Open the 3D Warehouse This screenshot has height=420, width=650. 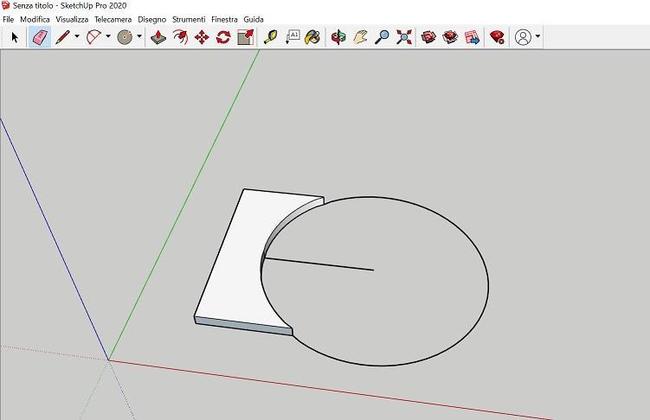coord(429,37)
